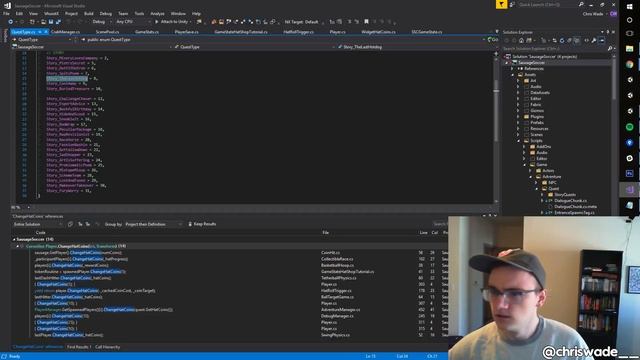This screenshot has height=360, width=640.
Task: Click the Chrome icon in the taskbar
Action: [629, 64]
